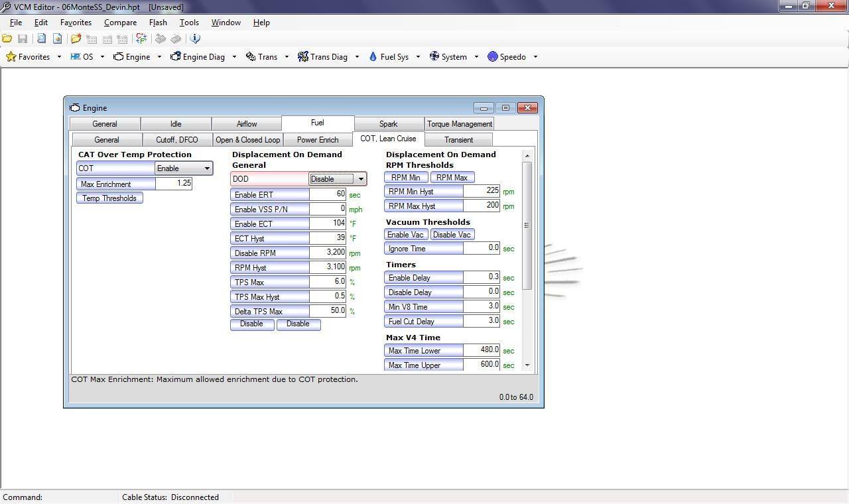Open the Trans Diag toolbar section
Screen dimensions: 849x504
pyautogui.click(x=323, y=57)
